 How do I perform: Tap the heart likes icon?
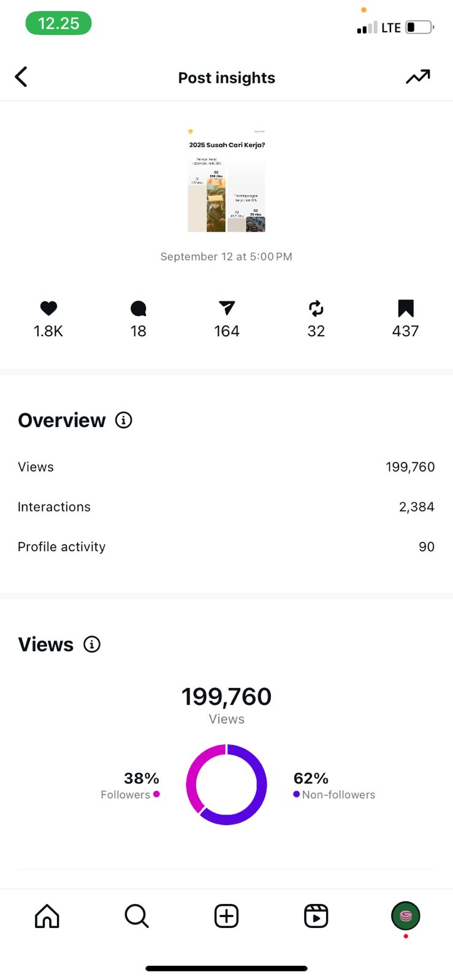point(48,308)
